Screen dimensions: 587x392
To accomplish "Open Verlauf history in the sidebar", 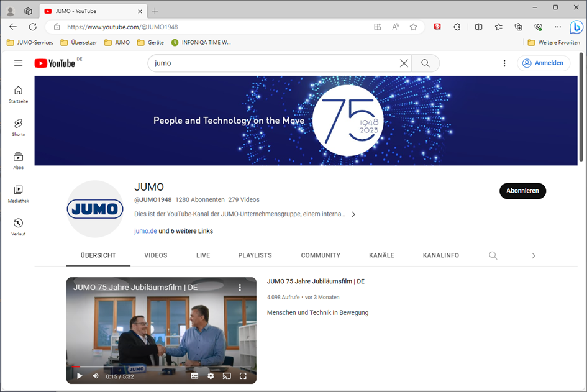I will click(18, 226).
